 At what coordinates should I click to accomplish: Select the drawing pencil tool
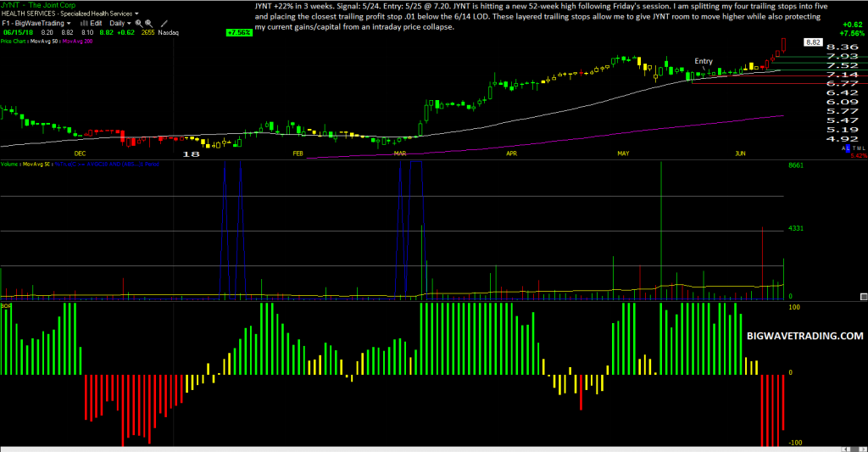click(x=164, y=23)
